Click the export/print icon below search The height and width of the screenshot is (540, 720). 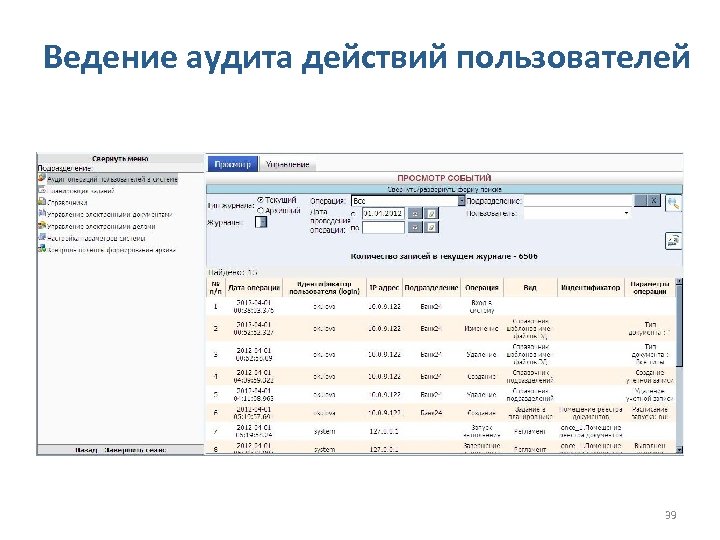pos(673,241)
